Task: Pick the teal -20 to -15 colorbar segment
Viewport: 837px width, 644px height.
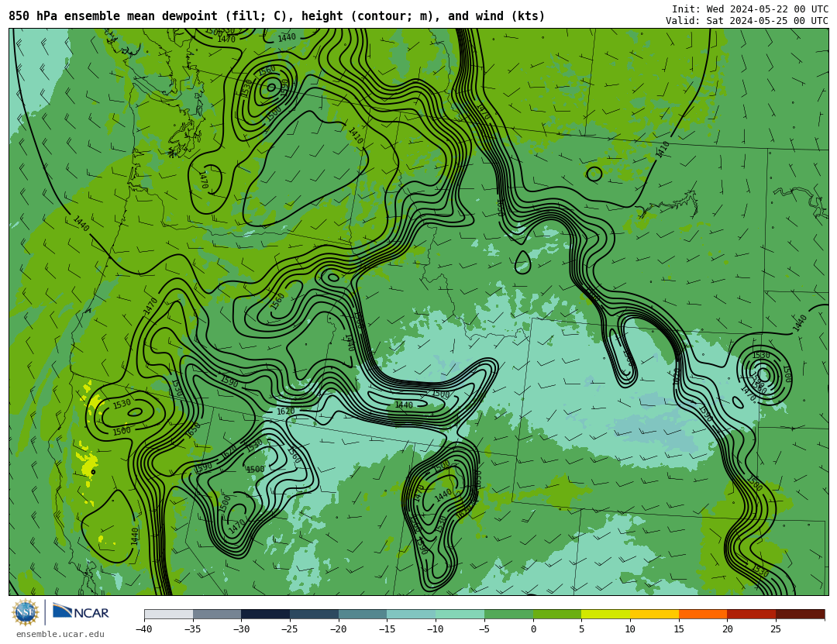Action: pyautogui.click(x=363, y=614)
